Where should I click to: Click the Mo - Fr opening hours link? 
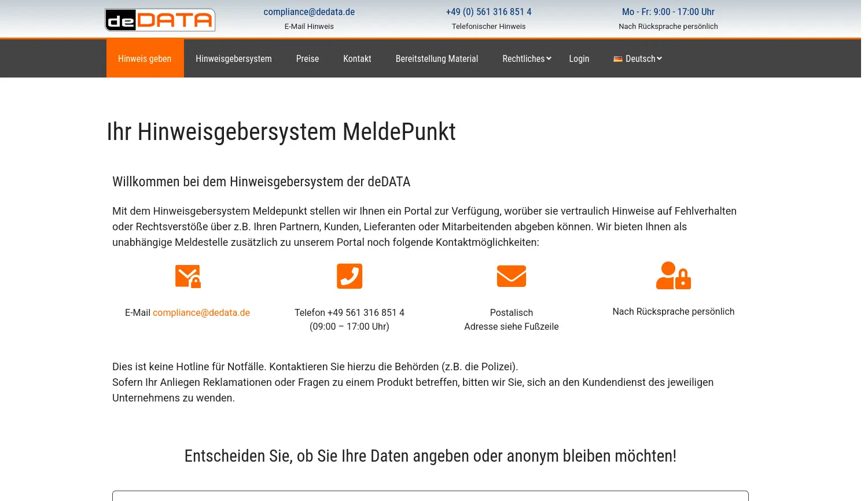coord(668,12)
